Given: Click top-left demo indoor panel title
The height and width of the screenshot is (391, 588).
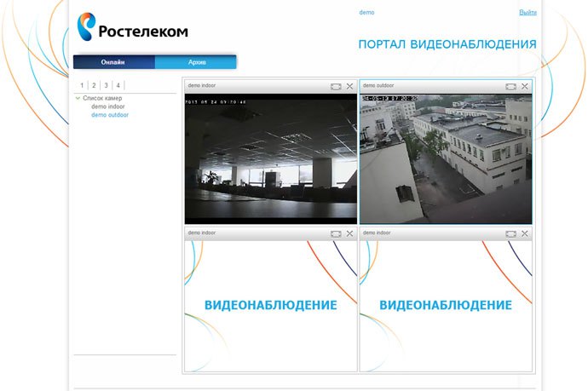Looking at the screenshot, I should pyautogui.click(x=202, y=85).
